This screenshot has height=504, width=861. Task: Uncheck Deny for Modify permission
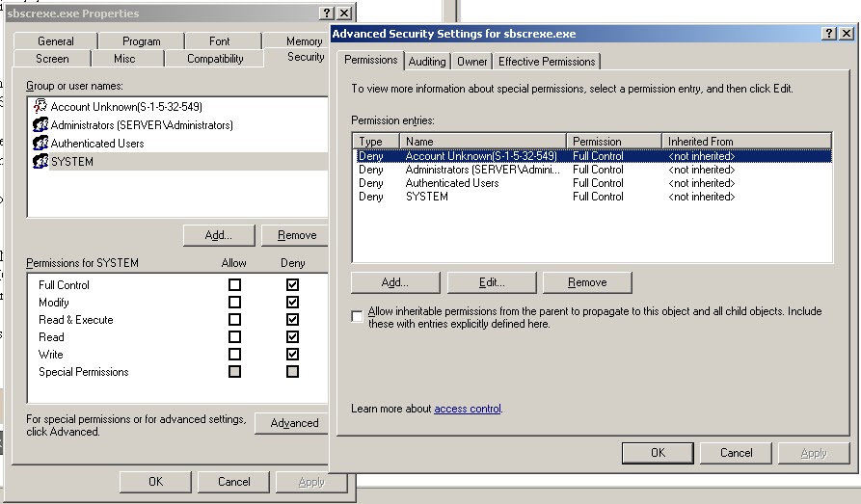(293, 302)
